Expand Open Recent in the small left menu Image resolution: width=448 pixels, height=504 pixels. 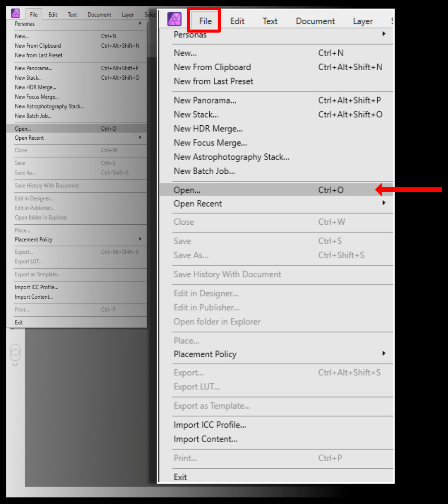point(77,138)
